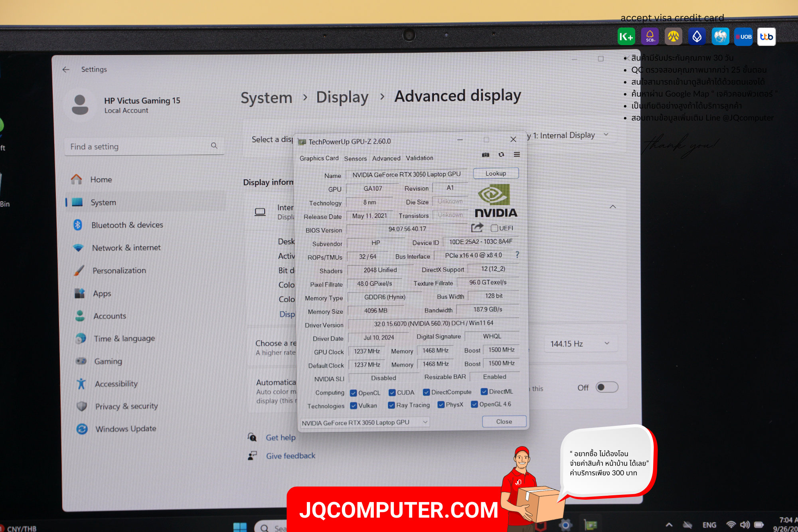Image resolution: width=798 pixels, height=532 pixels.
Task: Click the Settings back arrow
Action: [66, 69]
